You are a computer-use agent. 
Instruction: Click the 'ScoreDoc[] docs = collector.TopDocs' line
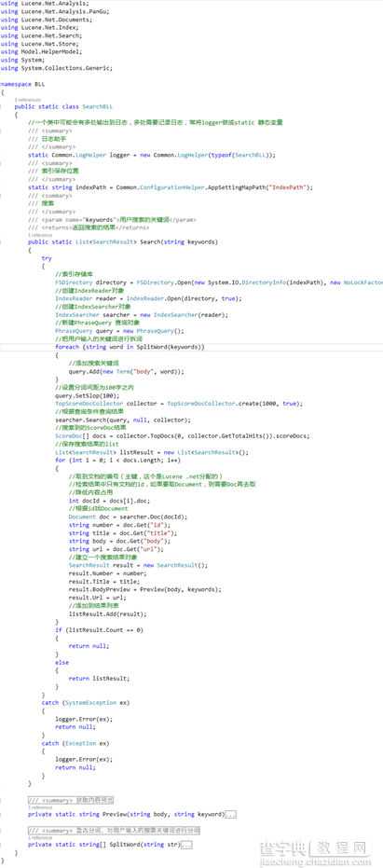pos(184,435)
